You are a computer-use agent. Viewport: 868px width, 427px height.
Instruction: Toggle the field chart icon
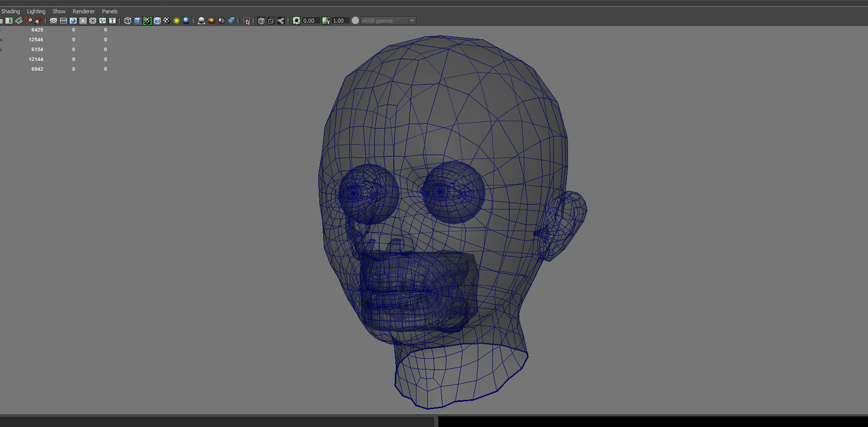click(x=93, y=21)
